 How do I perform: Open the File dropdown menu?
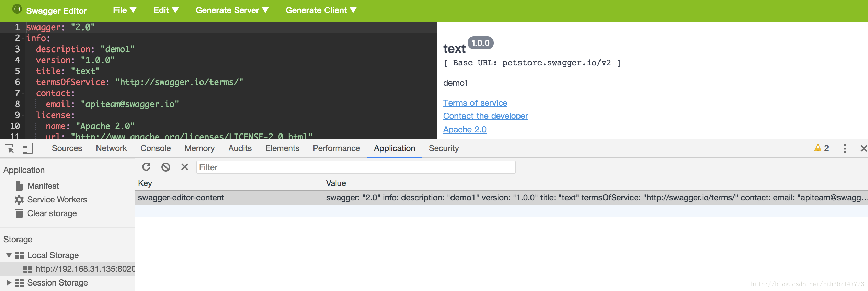click(x=124, y=10)
